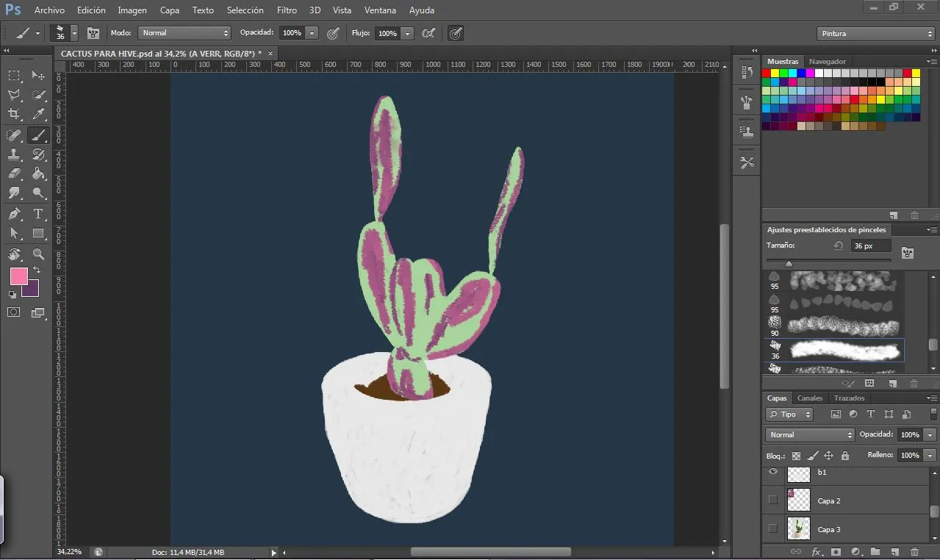
Task: Select the Crop tool
Action: [14, 115]
